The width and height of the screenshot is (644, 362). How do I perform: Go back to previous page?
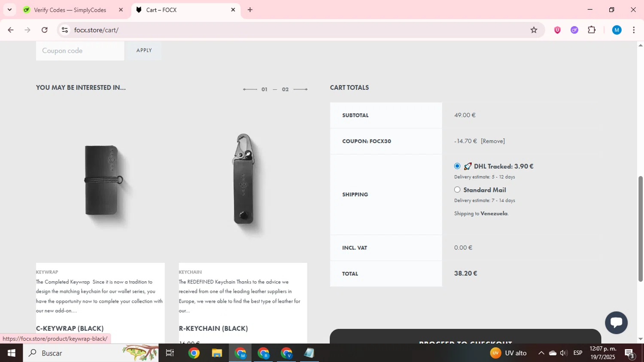pos(11,30)
